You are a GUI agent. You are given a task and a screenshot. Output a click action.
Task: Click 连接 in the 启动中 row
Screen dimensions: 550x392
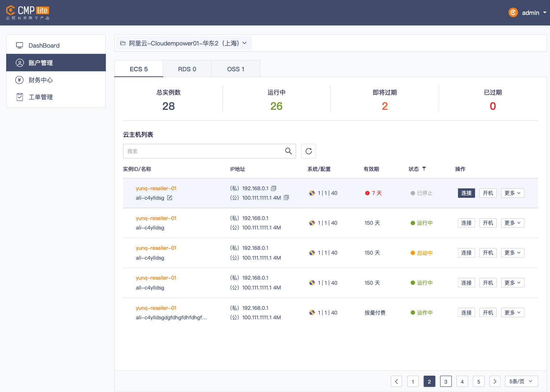(466, 253)
